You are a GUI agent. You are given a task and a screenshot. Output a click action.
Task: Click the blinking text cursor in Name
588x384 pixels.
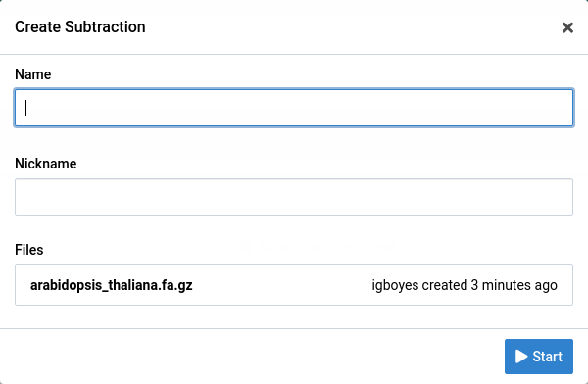point(25,108)
